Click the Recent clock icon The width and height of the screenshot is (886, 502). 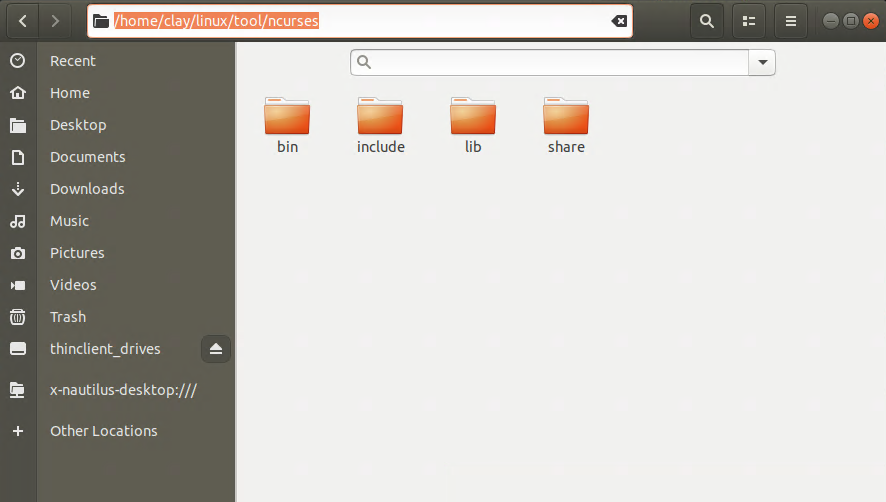pyautogui.click(x=18, y=60)
